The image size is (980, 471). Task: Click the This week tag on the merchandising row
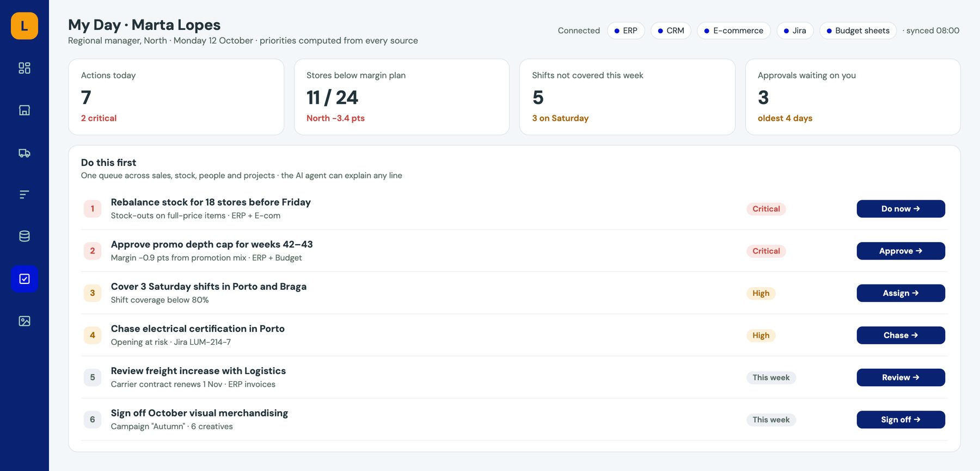(x=771, y=419)
